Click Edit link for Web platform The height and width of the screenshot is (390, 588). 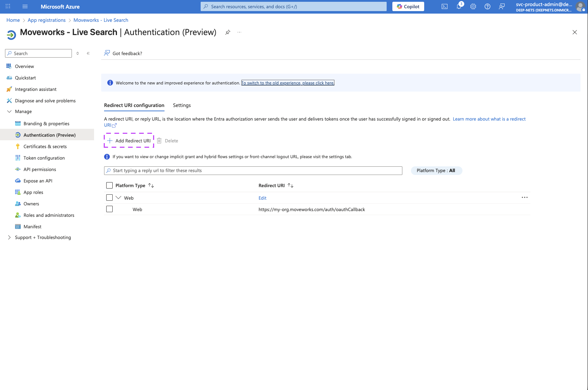coord(263,198)
